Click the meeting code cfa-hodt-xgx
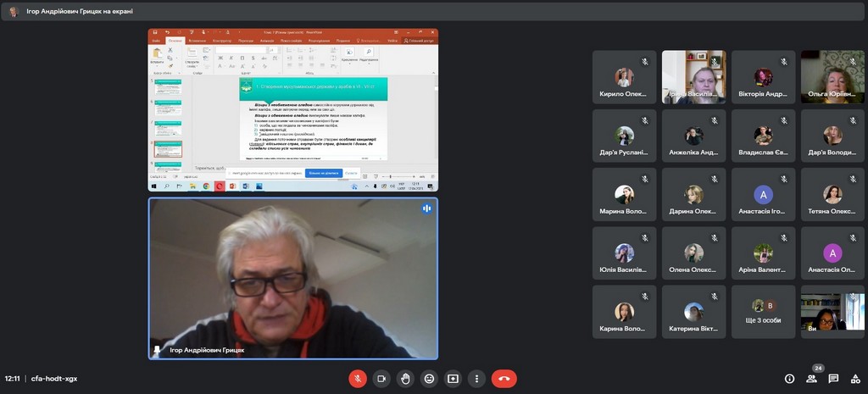 click(x=54, y=379)
